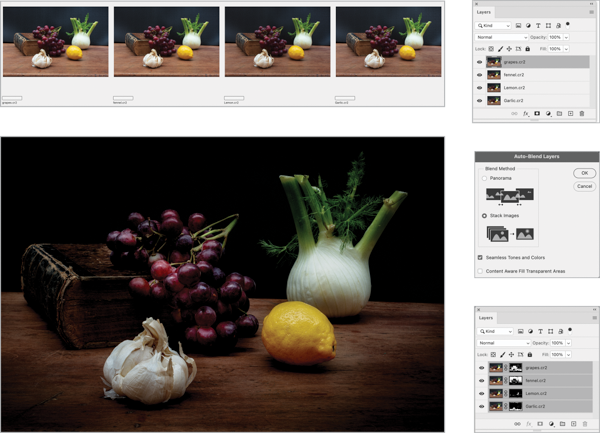This screenshot has height=433, width=600.
Task: Add layer mask in the maskless Layers panel
Action: click(x=537, y=114)
